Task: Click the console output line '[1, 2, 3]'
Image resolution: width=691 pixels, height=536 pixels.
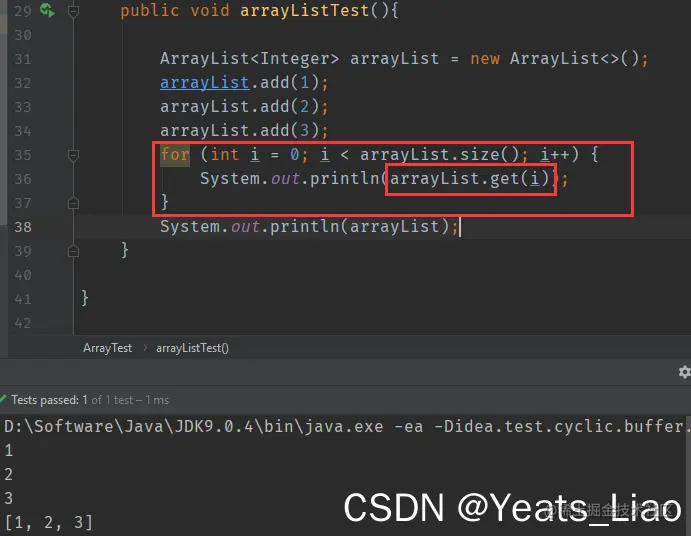Action: coord(48,522)
